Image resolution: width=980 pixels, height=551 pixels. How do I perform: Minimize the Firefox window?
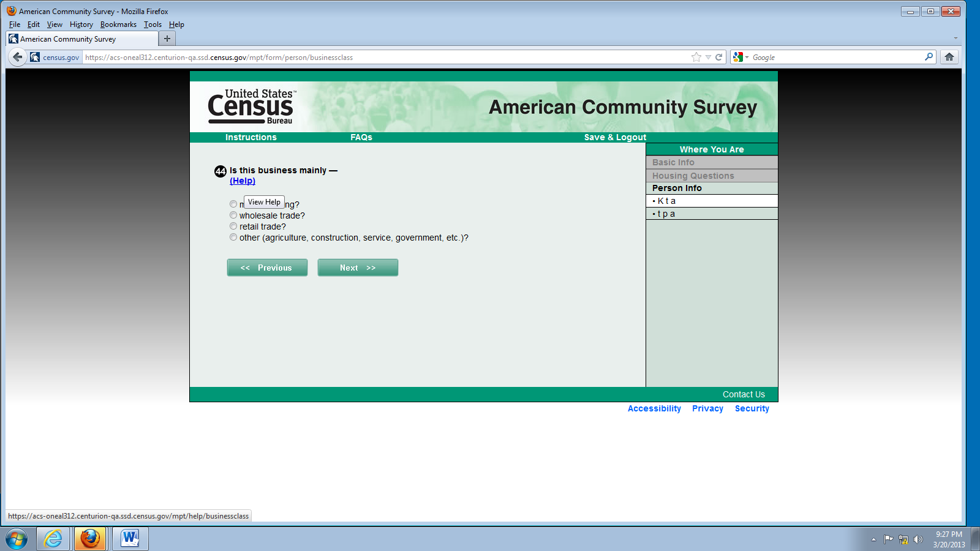pyautogui.click(x=910, y=11)
